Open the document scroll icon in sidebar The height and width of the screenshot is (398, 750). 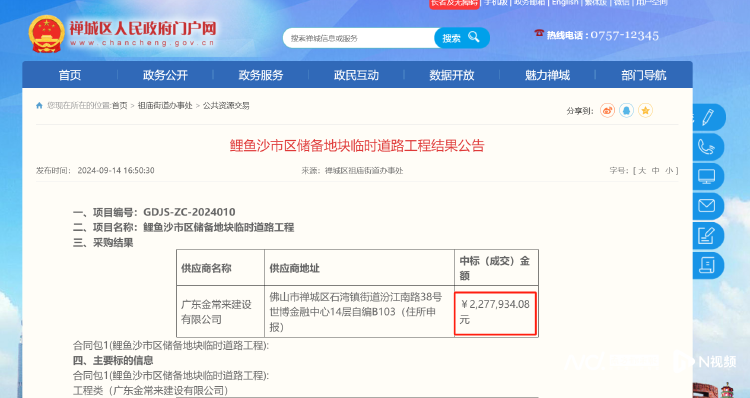[707, 265]
